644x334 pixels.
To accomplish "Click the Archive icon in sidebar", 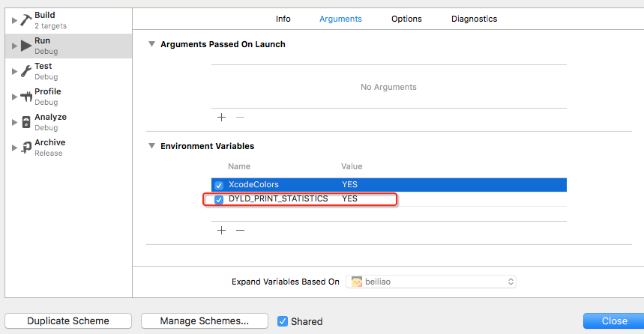I will point(26,148).
